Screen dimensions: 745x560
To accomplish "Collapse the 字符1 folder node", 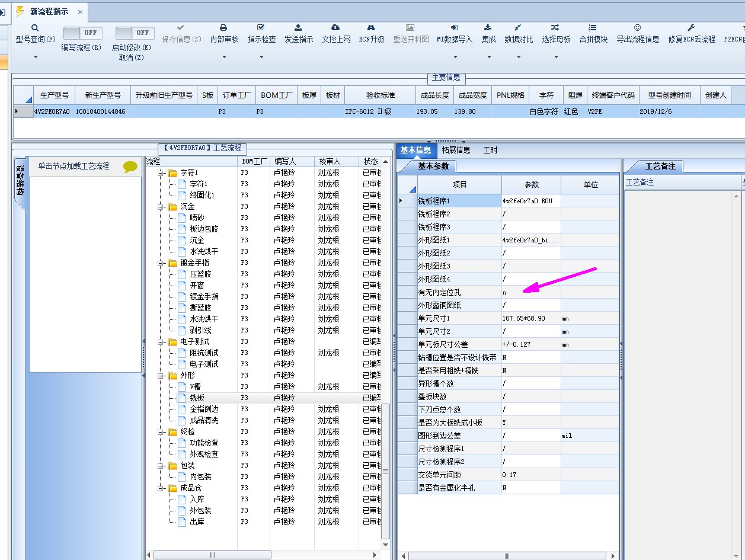I will (x=161, y=173).
